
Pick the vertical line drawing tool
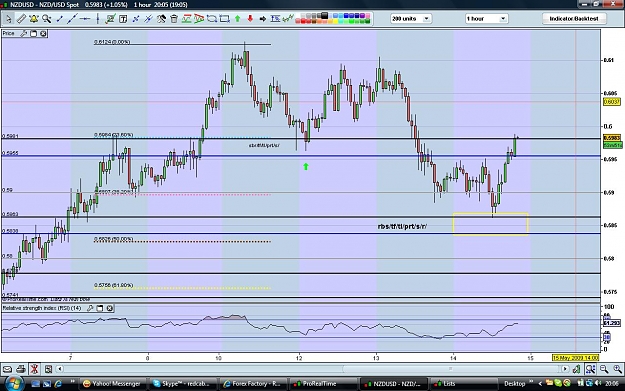98,19
